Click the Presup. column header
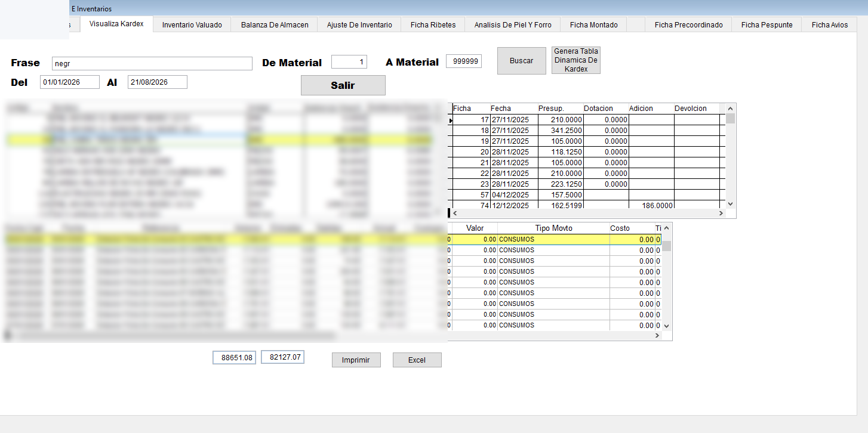This screenshot has width=868, height=433. [x=561, y=109]
